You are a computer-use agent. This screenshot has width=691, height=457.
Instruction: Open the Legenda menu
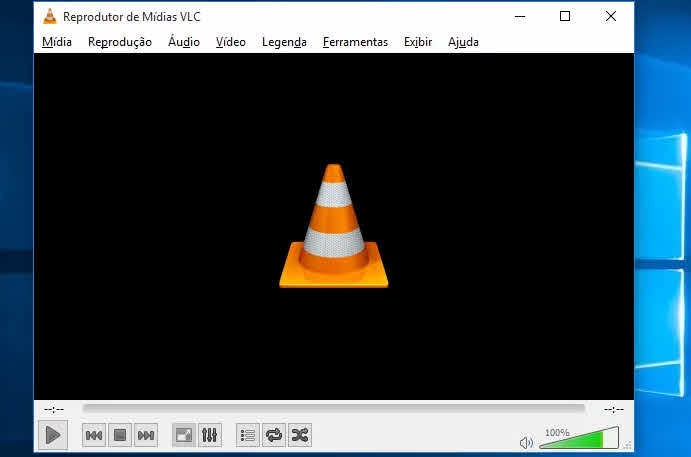(284, 42)
